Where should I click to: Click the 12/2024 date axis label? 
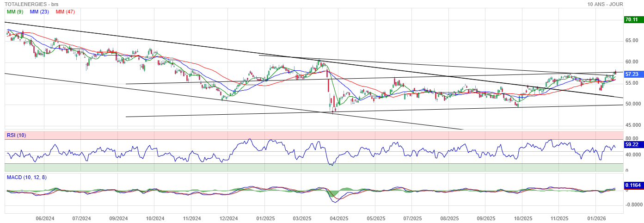coord(228,218)
